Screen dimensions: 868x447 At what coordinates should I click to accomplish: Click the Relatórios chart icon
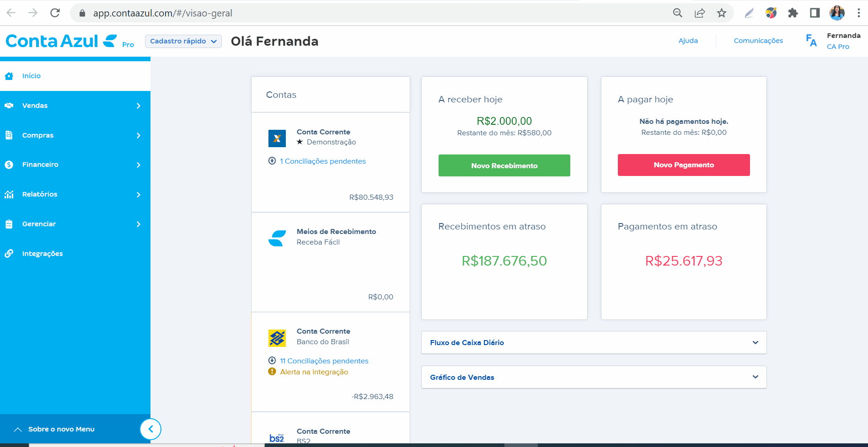9,194
